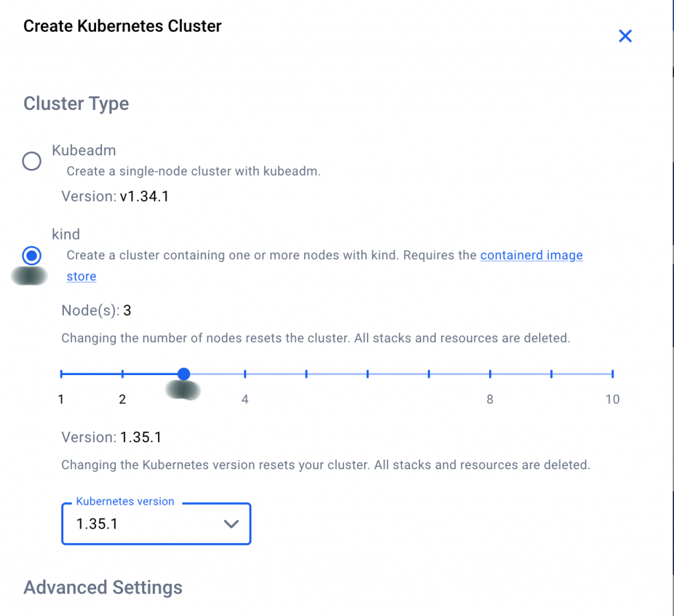Set node slider to 10 nodes
The image size is (674, 616).
612,374
